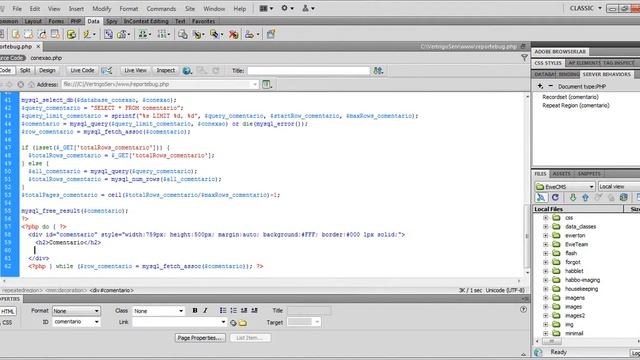
Task: Switch to the Snippets panel tab
Action: click(589, 174)
